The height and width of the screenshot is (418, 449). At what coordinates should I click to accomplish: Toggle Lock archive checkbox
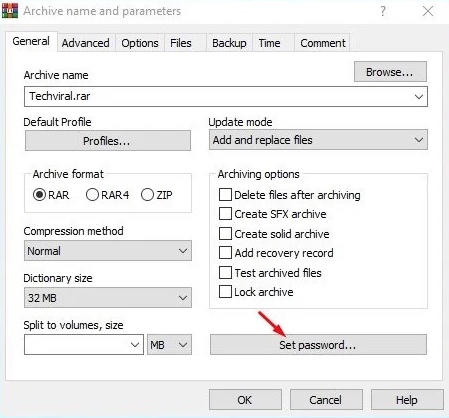(x=225, y=292)
